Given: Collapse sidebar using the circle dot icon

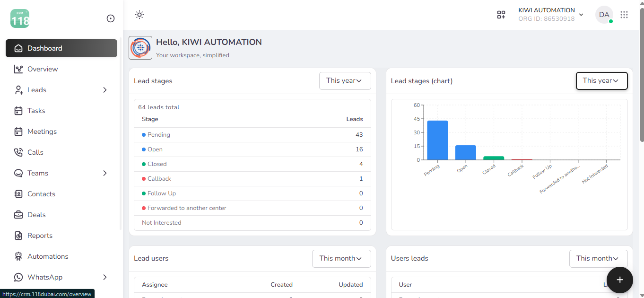Looking at the screenshot, I should point(111,18).
